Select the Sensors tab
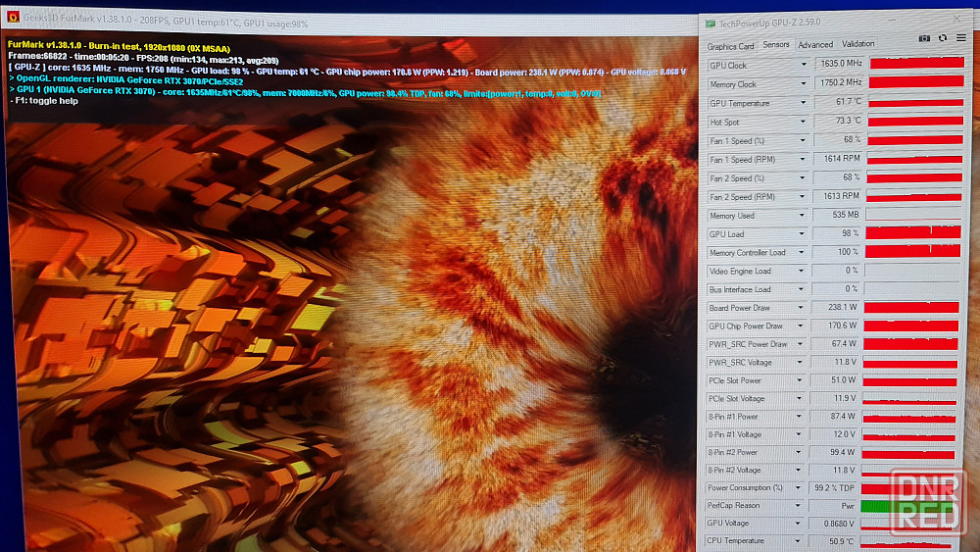The width and height of the screenshot is (980, 552). click(775, 44)
